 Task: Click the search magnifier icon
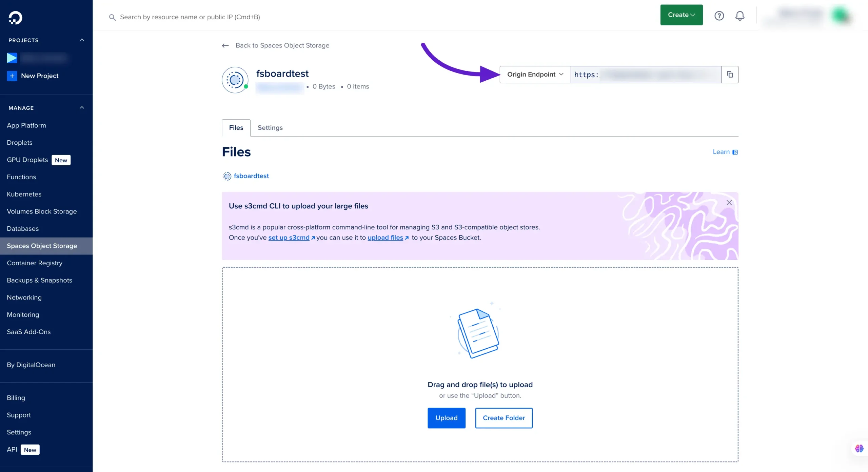(x=112, y=17)
